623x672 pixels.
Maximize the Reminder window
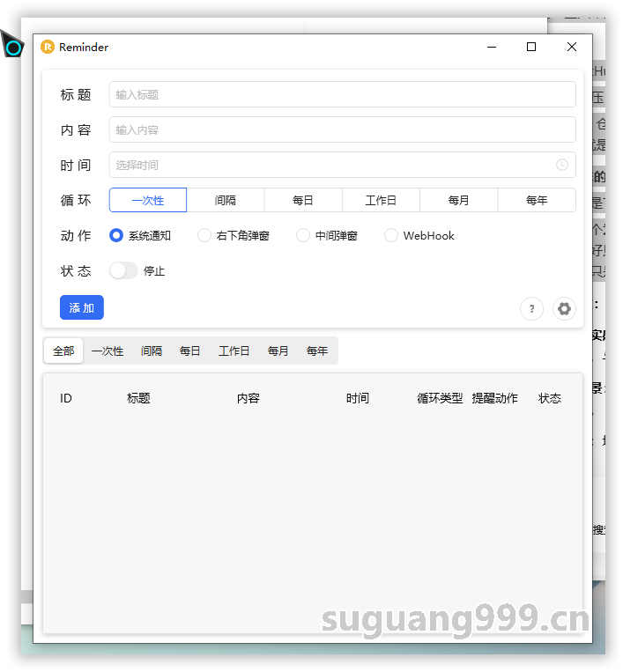531,48
